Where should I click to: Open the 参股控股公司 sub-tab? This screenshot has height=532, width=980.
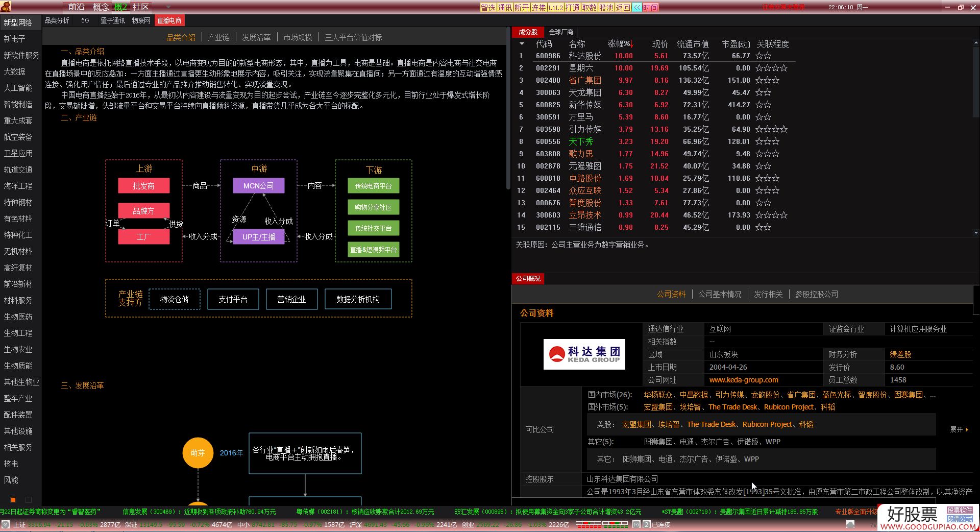817,294
